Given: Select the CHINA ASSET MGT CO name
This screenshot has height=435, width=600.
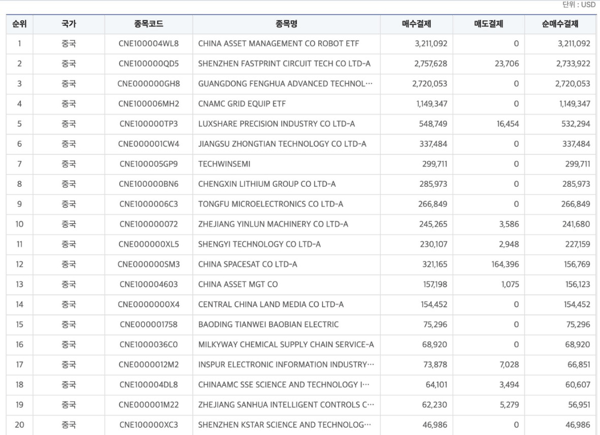Looking at the screenshot, I should click(238, 284).
